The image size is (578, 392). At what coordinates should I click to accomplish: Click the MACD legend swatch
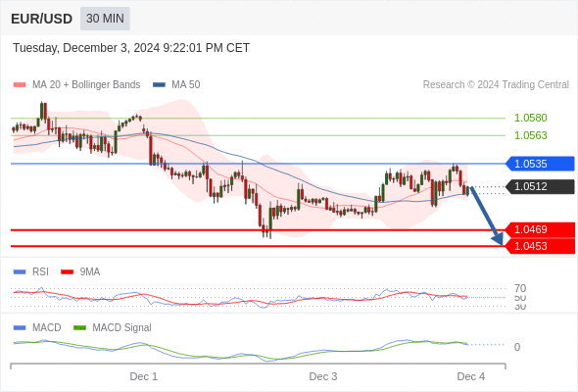20,328
